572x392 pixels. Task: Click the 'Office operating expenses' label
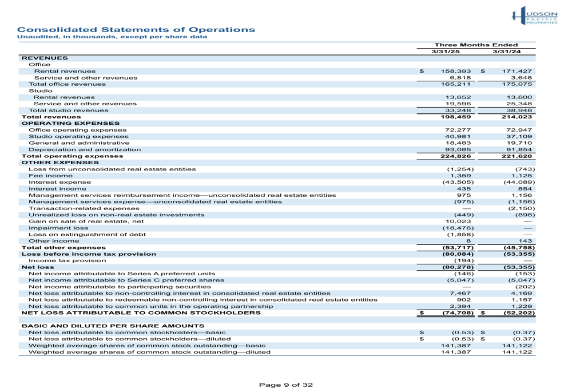click(78, 130)
